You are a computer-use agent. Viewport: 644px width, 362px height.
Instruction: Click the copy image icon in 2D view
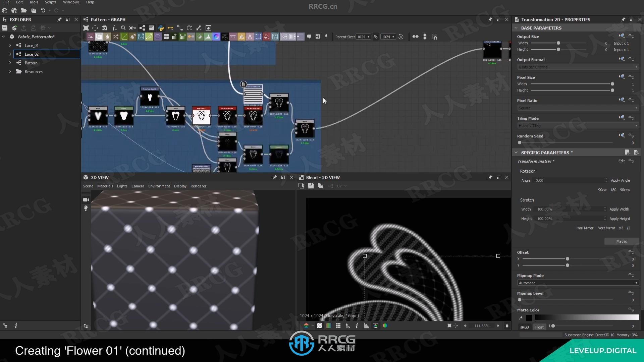320,186
